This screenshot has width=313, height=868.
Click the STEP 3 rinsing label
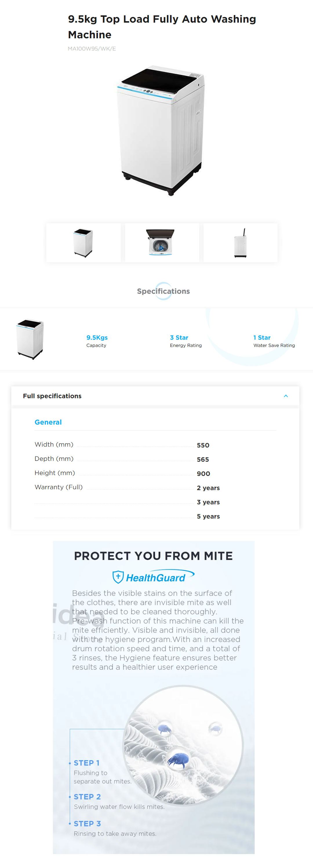click(87, 824)
